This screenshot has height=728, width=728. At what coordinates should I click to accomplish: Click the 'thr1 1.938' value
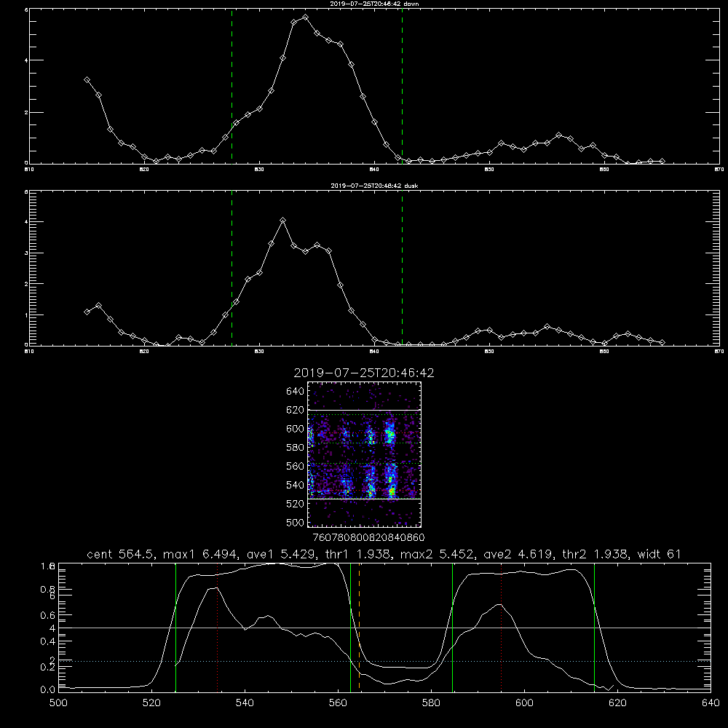(358, 554)
